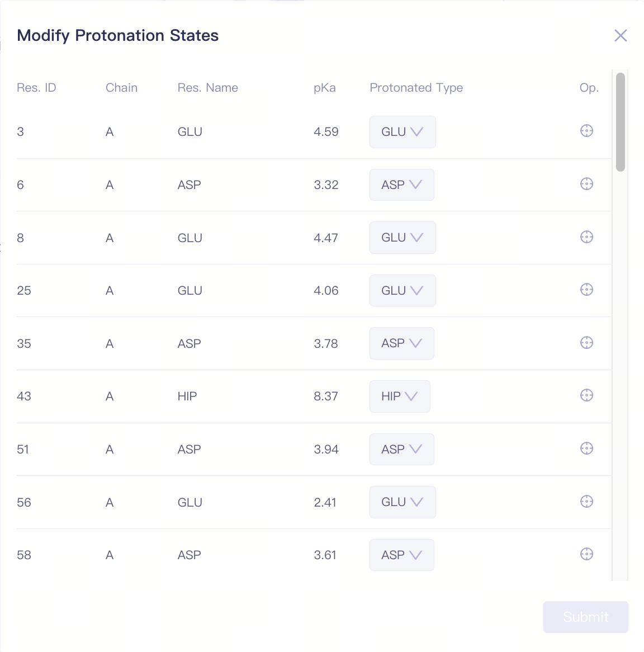Click locate icon for residue 6 ASP

[586, 184]
